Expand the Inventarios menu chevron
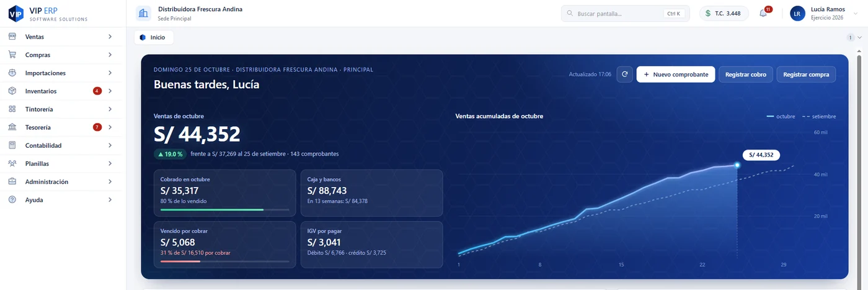 point(110,91)
